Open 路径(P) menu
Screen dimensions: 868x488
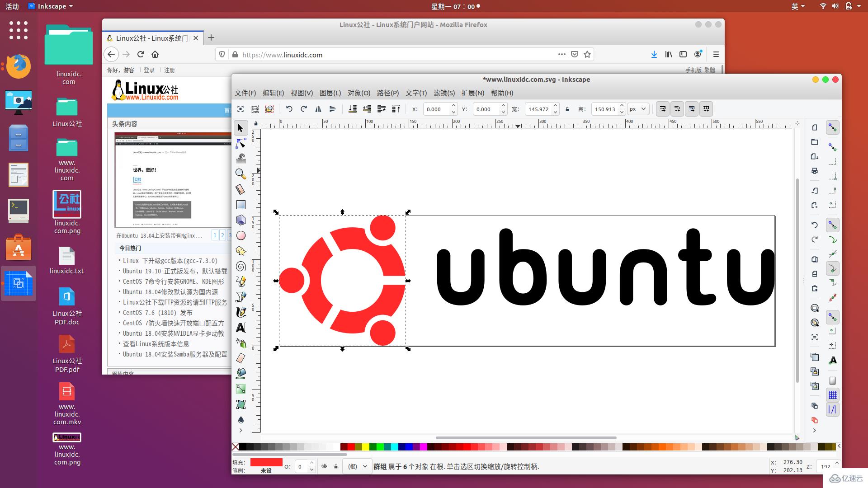387,93
